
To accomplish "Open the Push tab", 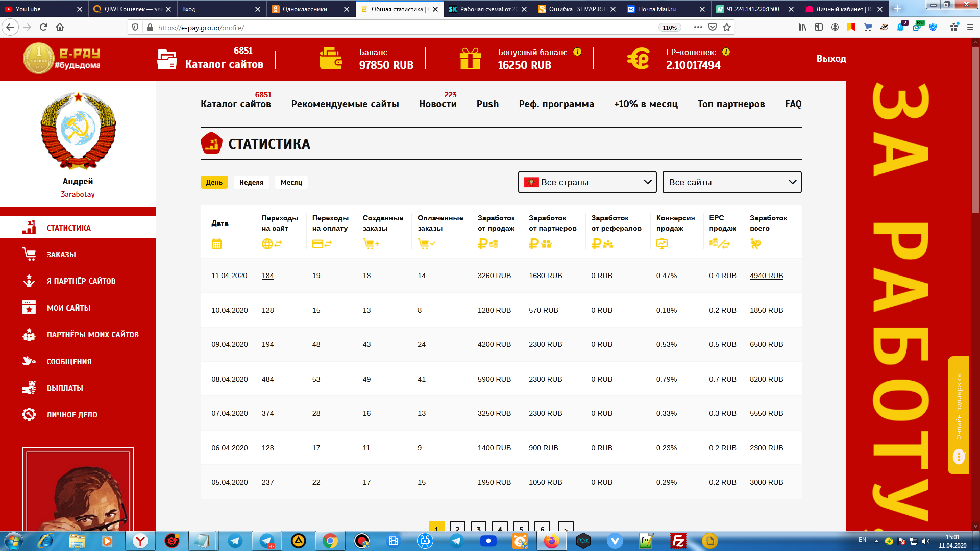I will (487, 104).
